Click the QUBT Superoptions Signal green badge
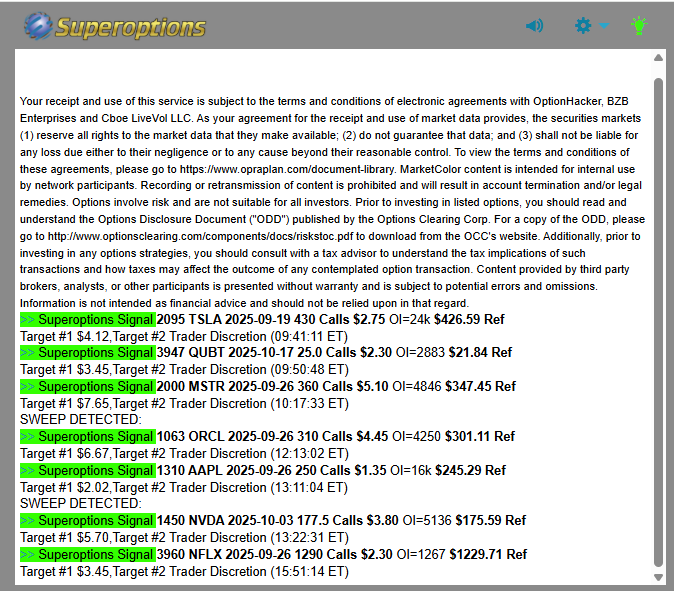674x591 pixels. click(x=87, y=352)
